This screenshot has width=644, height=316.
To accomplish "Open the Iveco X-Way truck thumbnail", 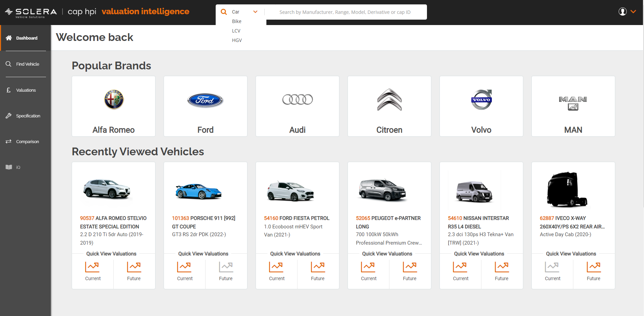I will [567, 189].
